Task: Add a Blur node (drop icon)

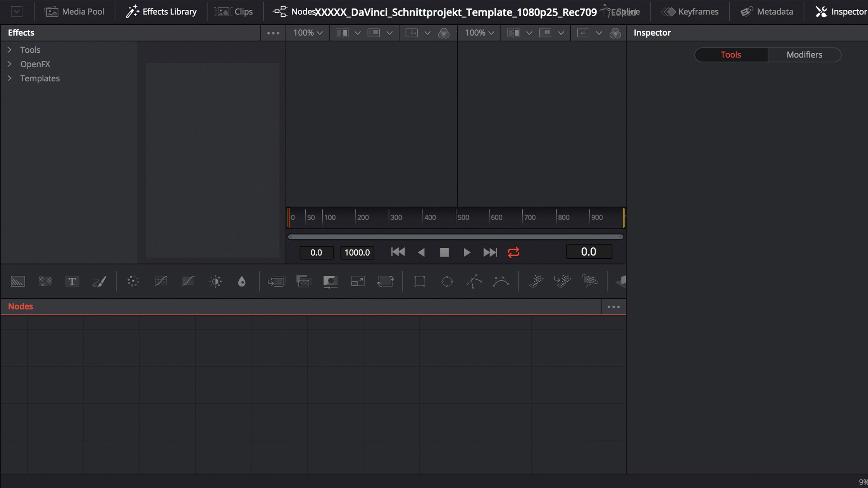Action: pos(242,281)
